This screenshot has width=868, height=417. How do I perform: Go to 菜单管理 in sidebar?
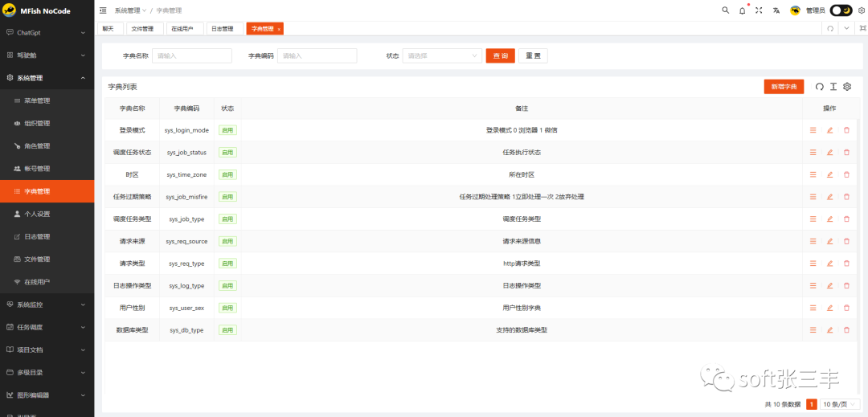47,100
